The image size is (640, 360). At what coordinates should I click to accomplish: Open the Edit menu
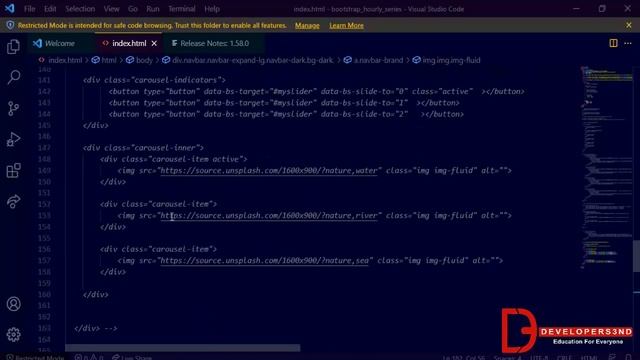[x=50, y=9]
